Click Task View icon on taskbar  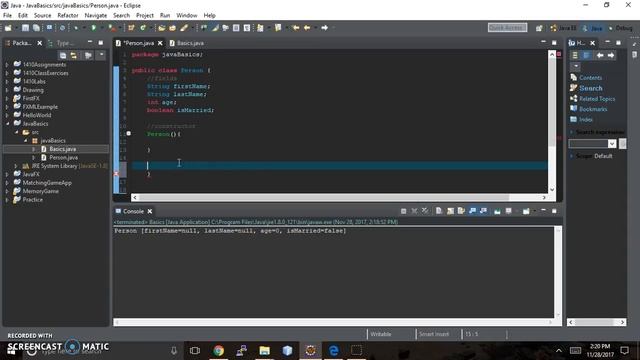(195, 351)
